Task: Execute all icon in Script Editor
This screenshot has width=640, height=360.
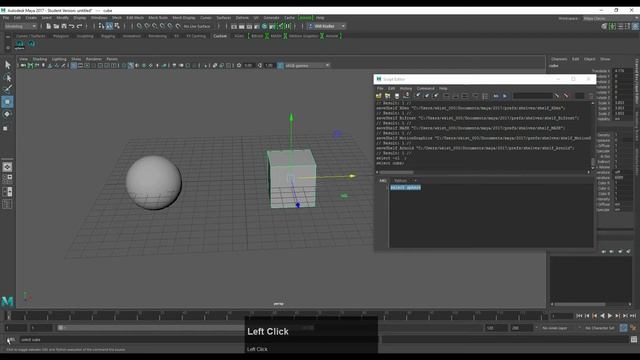Action: (x=496, y=96)
